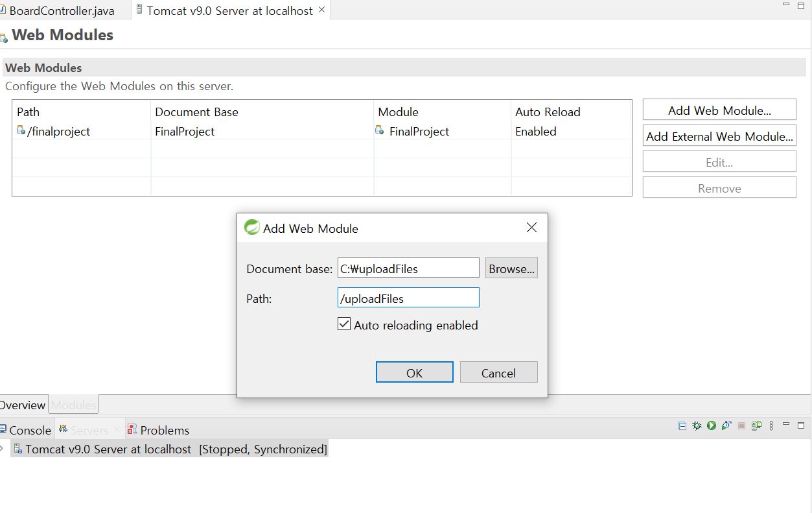Image resolution: width=812 pixels, height=513 pixels.
Task: Start the server with green play icon
Action: (712, 426)
